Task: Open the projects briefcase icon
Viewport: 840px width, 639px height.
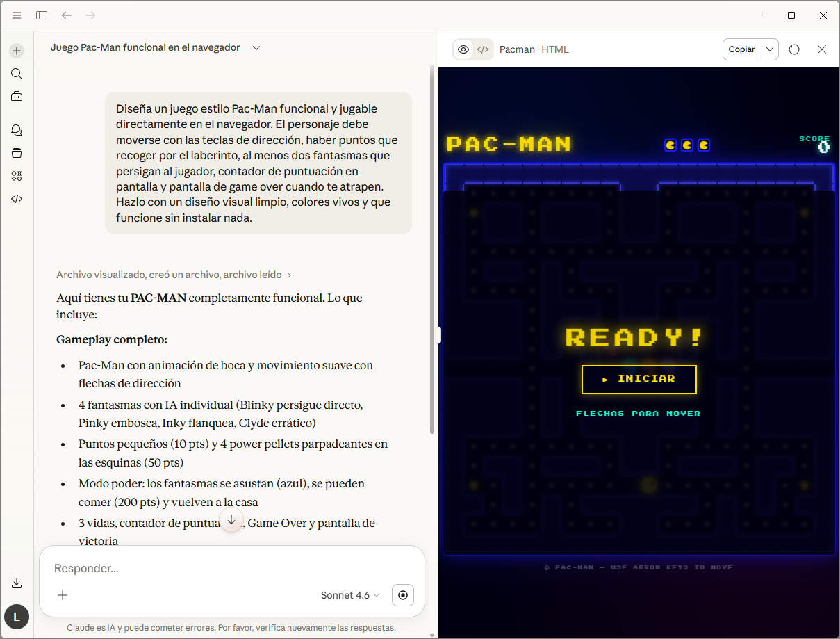Action: 16,96
